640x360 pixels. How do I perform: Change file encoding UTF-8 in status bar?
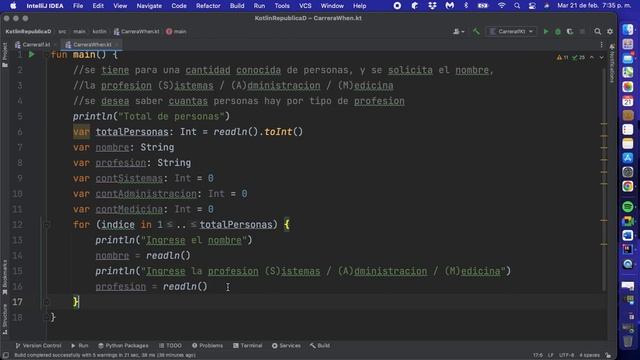coord(566,356)
